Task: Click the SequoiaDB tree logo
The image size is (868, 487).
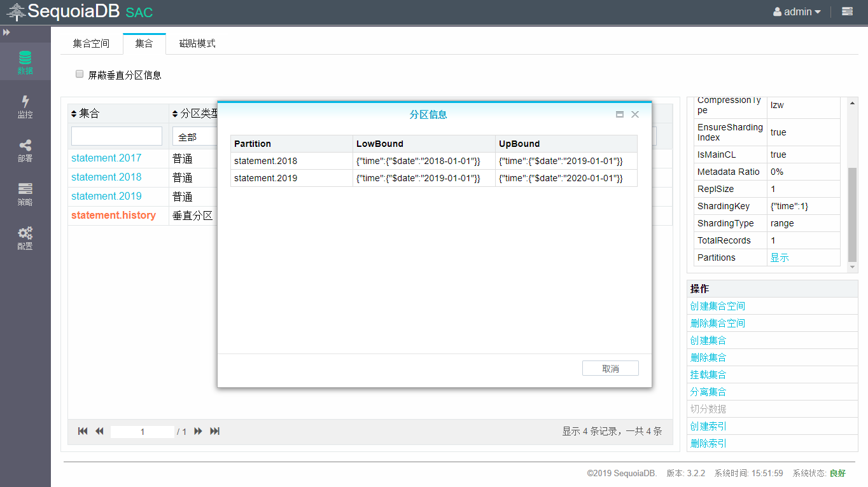Action: (x=16, y=11)
